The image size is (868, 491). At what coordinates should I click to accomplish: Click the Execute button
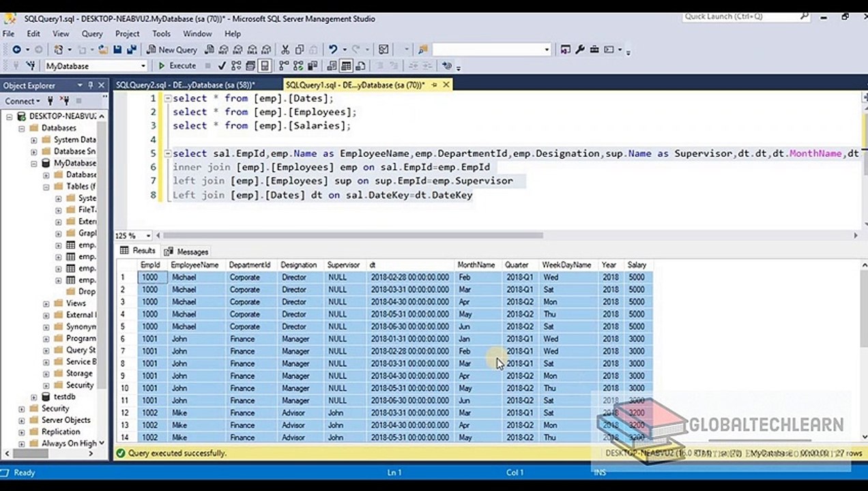pos(177,66)
